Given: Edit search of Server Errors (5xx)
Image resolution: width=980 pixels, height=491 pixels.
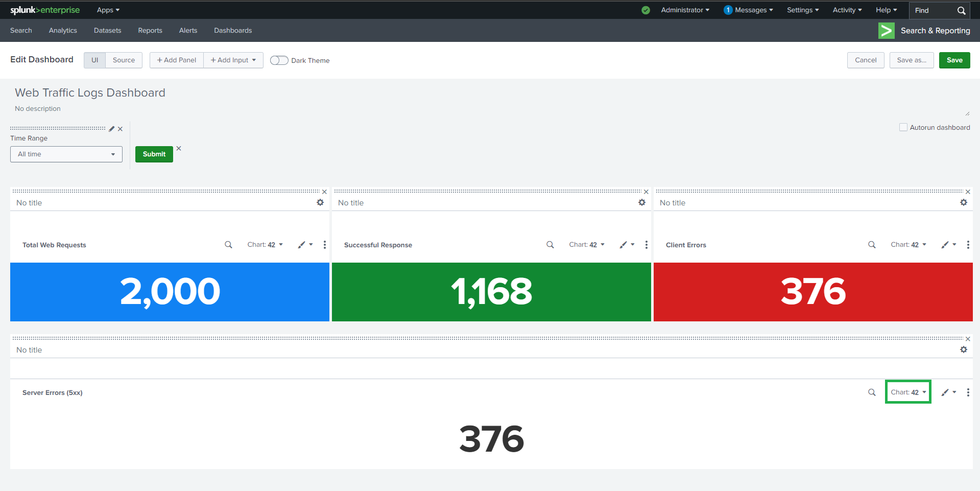Looking at the screenshot, I should [x=872, y=392].
